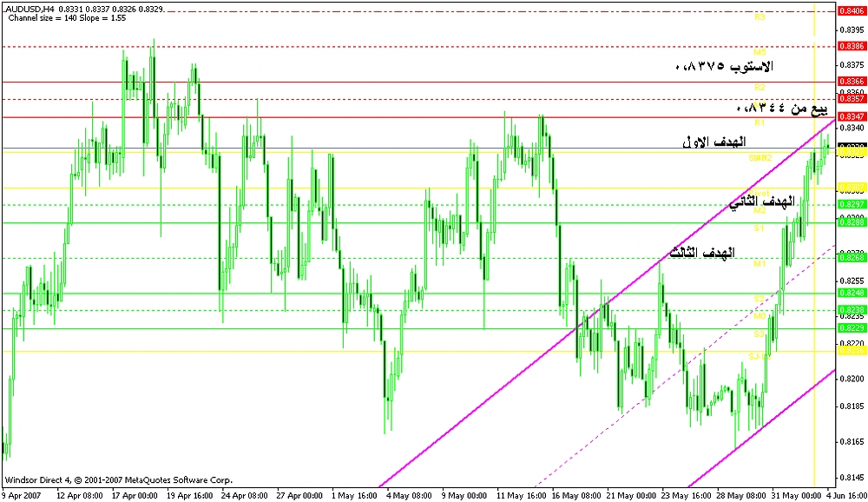Image resolution: width=868 pixels, height=502 pixels.
Task: Click the red 0.8347 price tag
Action: tap(852, 116)
